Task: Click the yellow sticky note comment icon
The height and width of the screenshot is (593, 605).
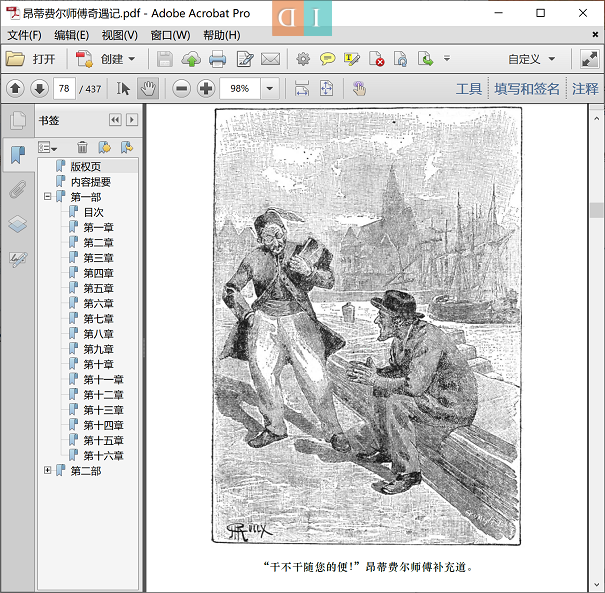Action: 328,59
